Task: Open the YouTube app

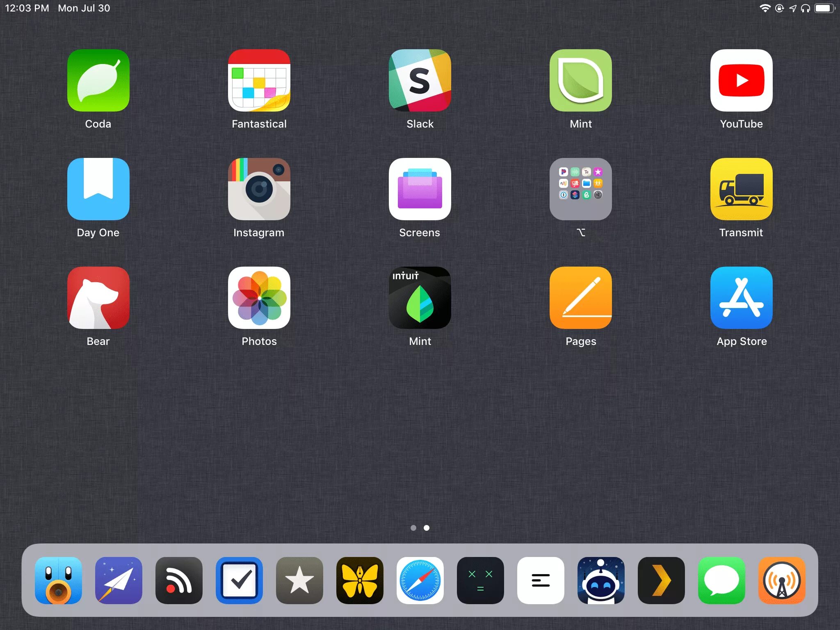Action: 741,80
